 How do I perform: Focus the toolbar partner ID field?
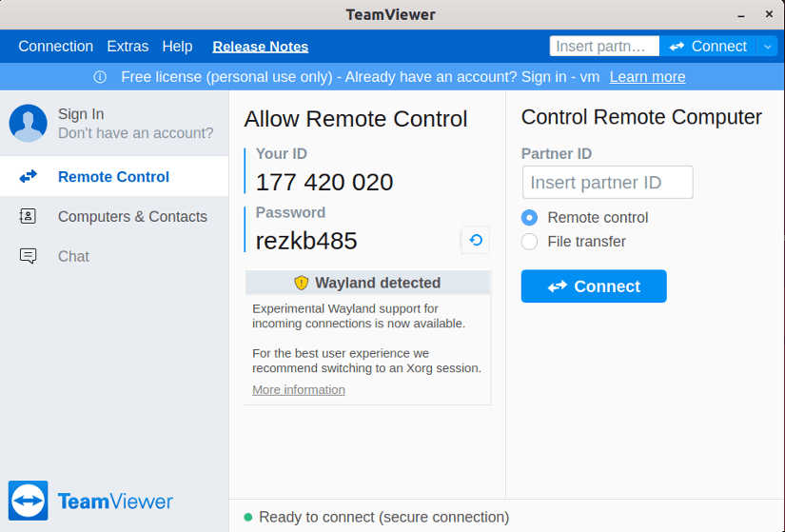click(x=604, y=46)
